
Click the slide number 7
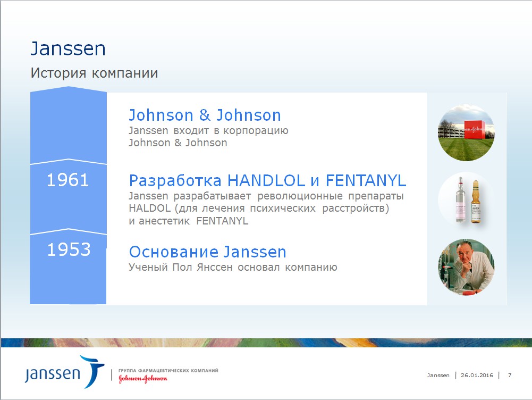(510, 375)
